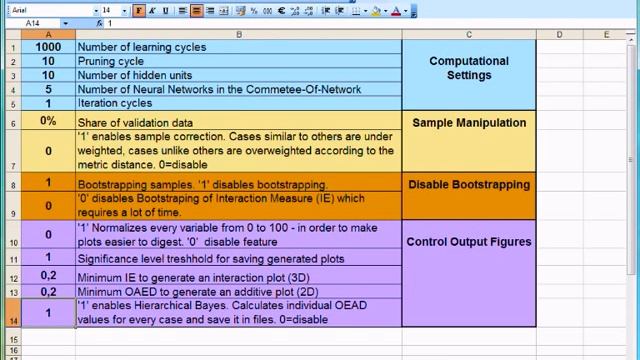Apply thousands separator (000) style

(267, 11)
